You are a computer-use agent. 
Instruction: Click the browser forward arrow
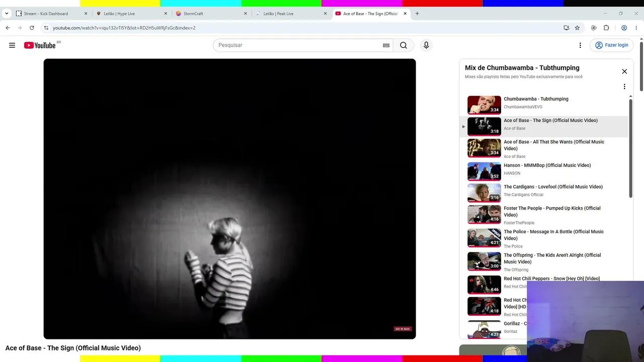tap(20, 28)
